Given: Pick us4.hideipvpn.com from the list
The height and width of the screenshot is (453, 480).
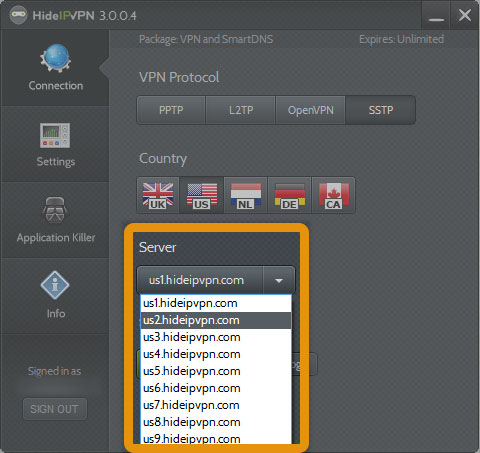Looking at the screenshot, I should 216,354.
